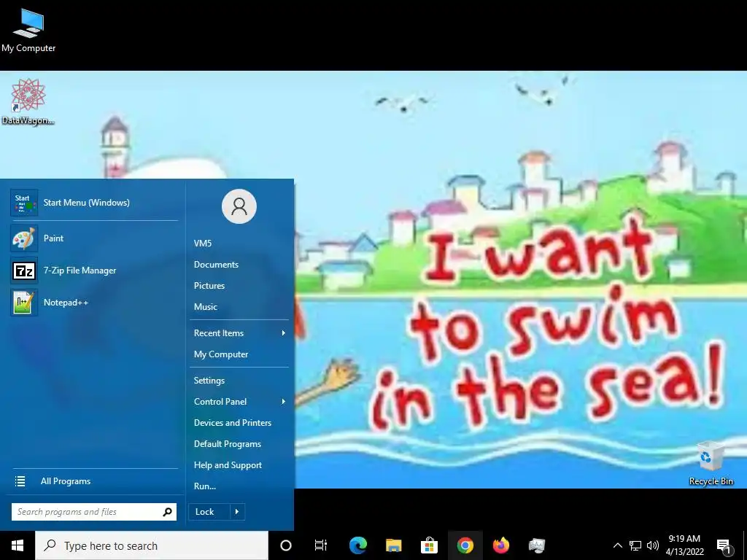Show hidden system tray icons
The width and height of the screenshot is (747, 560).
point(617,545)
